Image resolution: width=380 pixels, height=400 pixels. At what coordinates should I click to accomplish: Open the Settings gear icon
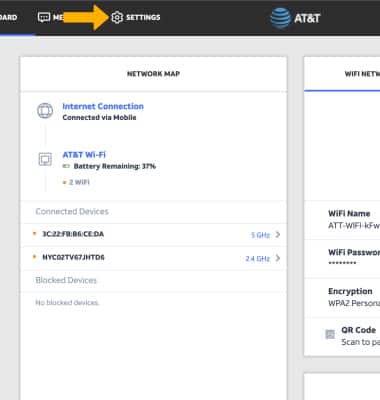(x=117, y=17)
